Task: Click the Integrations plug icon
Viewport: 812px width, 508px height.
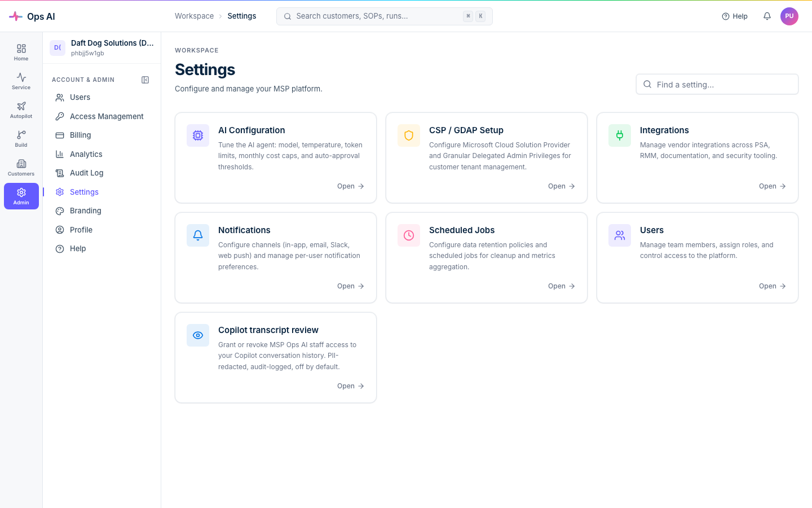Action: (x=620, y=135)
